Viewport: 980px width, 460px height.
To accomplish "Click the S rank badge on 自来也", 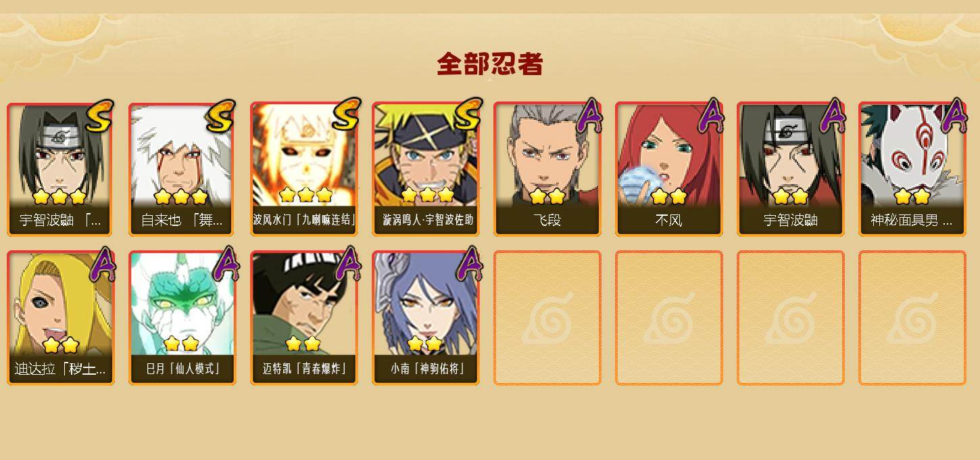I will [x=220, y=116].
